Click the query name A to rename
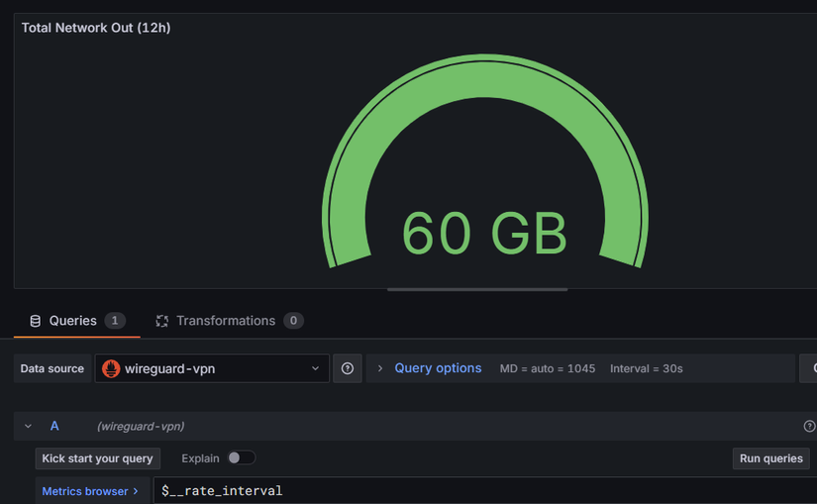Screen dimensions: 817x504 [54, 426]
